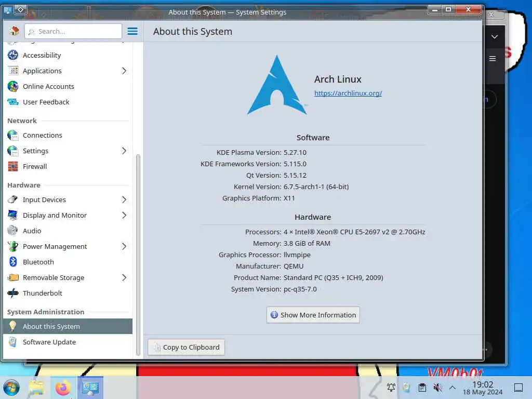Open Applications settings
Viewport: 532px width, 399px height.
pyautogui.click(x=68, y=71)
